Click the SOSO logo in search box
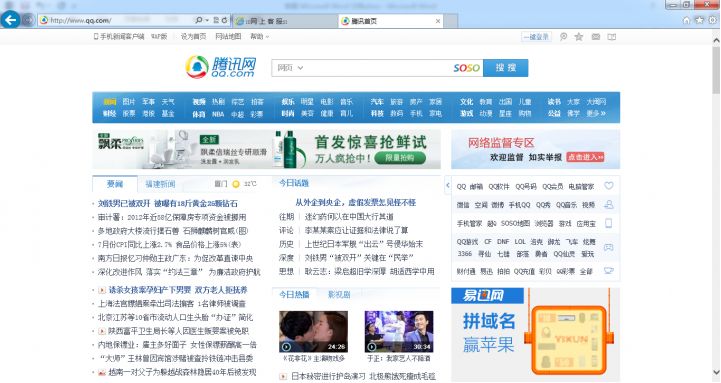 tap(466, 68)
